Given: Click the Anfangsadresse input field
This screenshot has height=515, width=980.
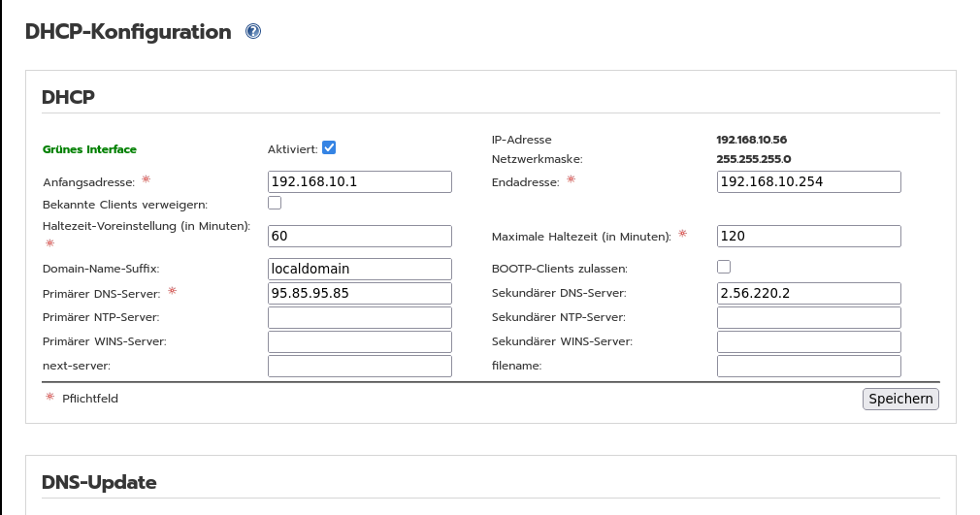Looking at the screenshot, I should 359,181.
